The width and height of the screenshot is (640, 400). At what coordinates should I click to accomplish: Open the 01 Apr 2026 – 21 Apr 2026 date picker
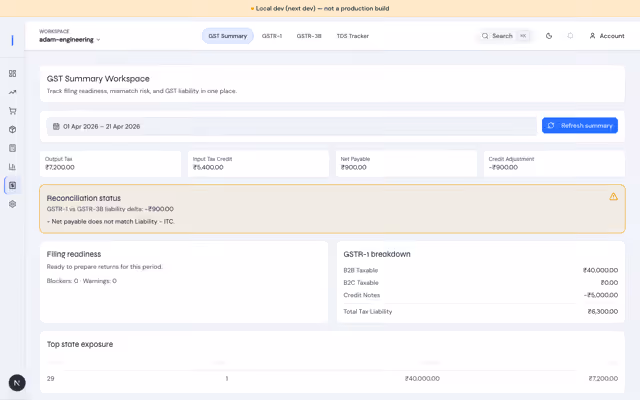(292, 127)
